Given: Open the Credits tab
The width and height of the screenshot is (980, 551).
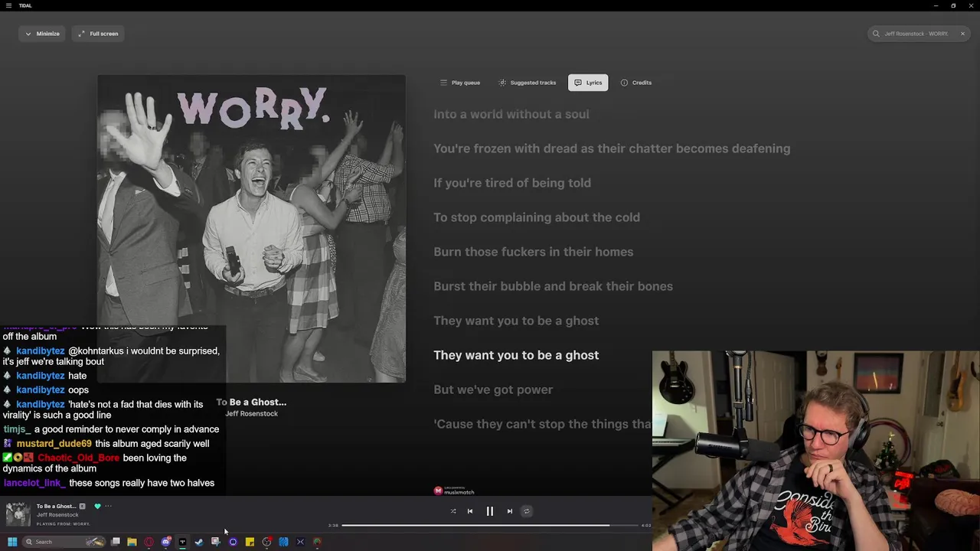Looking at the screenshot, I should tap(636, 83).
